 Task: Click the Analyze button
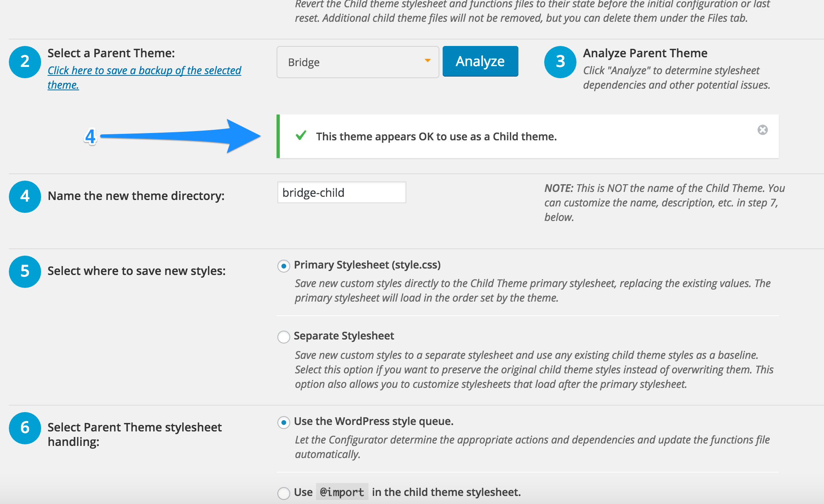pos(480,61)
